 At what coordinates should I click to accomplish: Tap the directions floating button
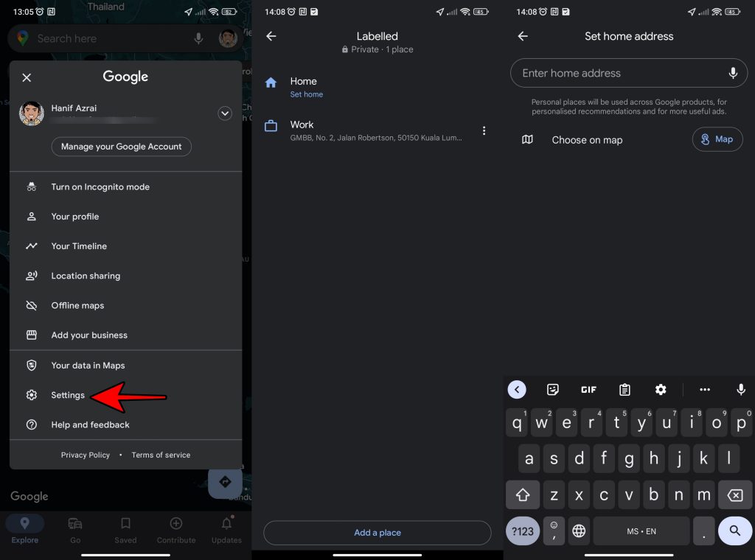(x=225, y=482)
